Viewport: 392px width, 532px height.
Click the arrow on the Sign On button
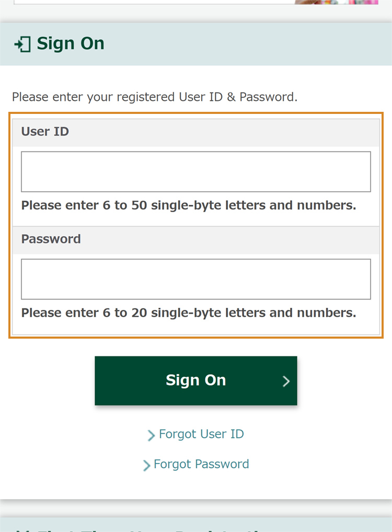click(x=286, y=381)
